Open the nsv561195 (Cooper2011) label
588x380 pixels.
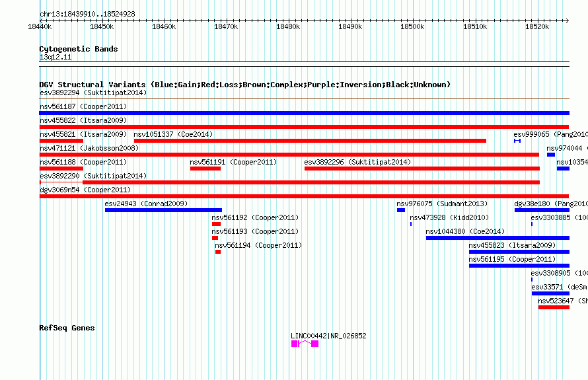pyautogui.click(x=512, y=259)
